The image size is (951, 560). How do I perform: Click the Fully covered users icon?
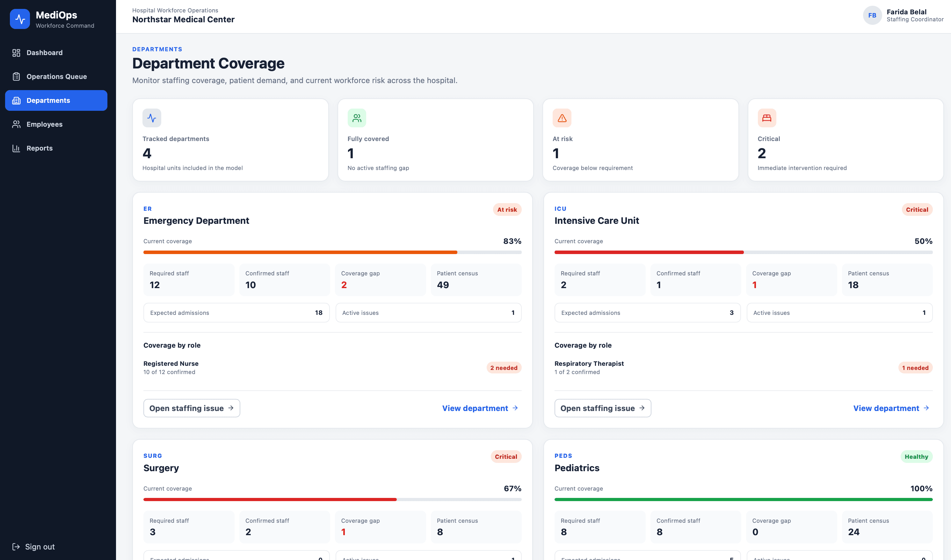pos(357,118)
